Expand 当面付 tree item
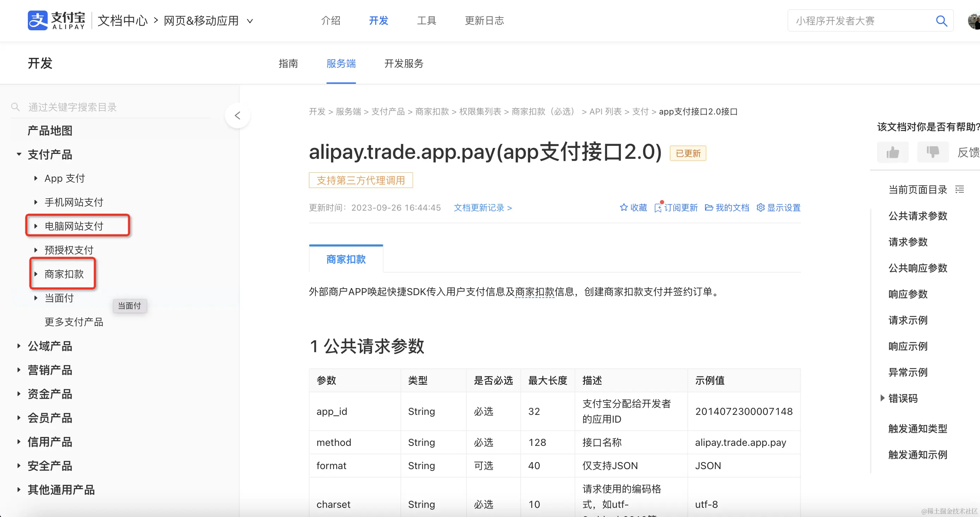The width and height of the screenshot is (980, 517). point(36,298)
